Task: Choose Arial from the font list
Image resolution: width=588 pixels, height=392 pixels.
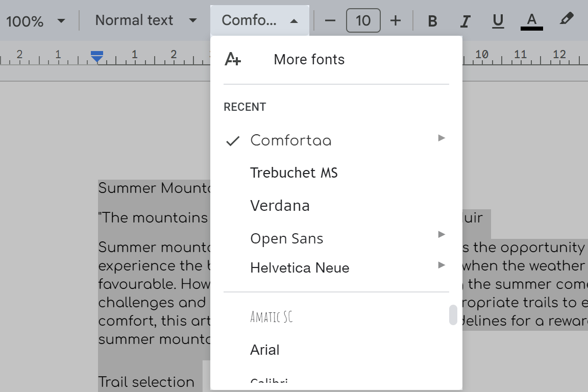Action: click(264, 350)
